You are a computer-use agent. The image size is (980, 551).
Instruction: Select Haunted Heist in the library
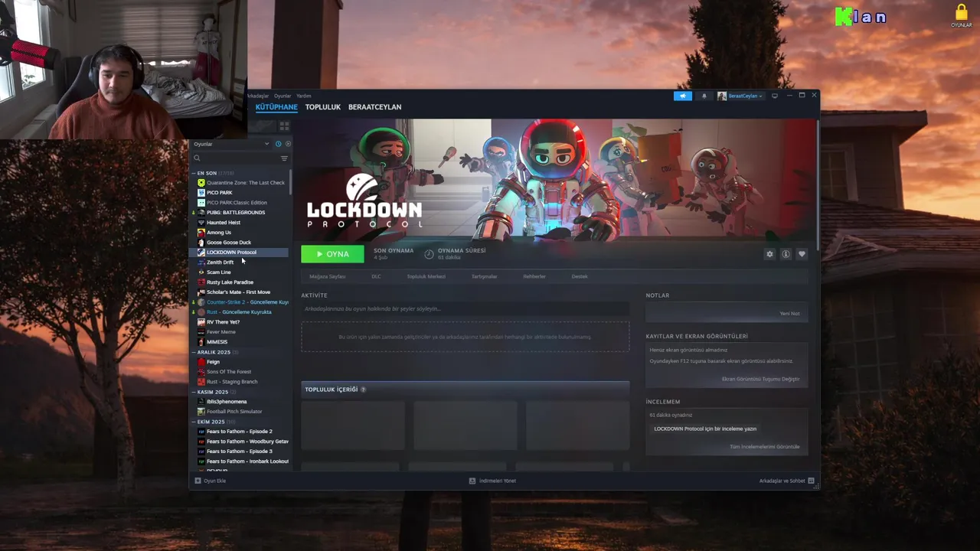[224, 223]
